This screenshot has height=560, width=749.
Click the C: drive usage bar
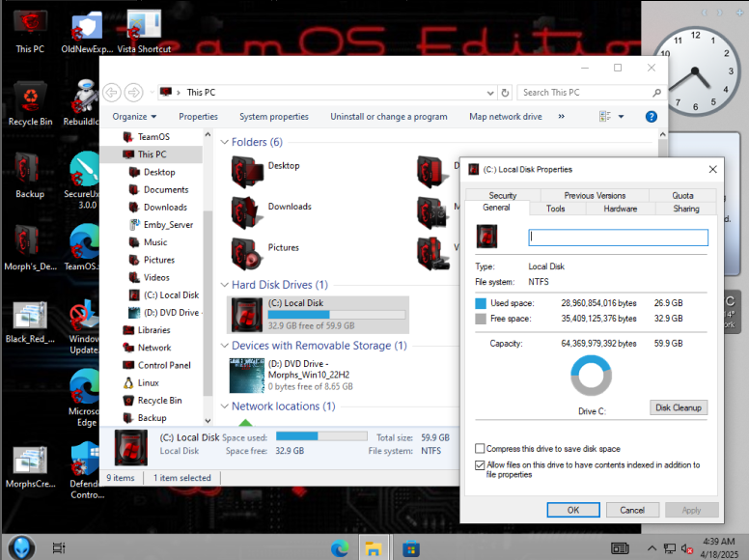[x=337, y=315]
